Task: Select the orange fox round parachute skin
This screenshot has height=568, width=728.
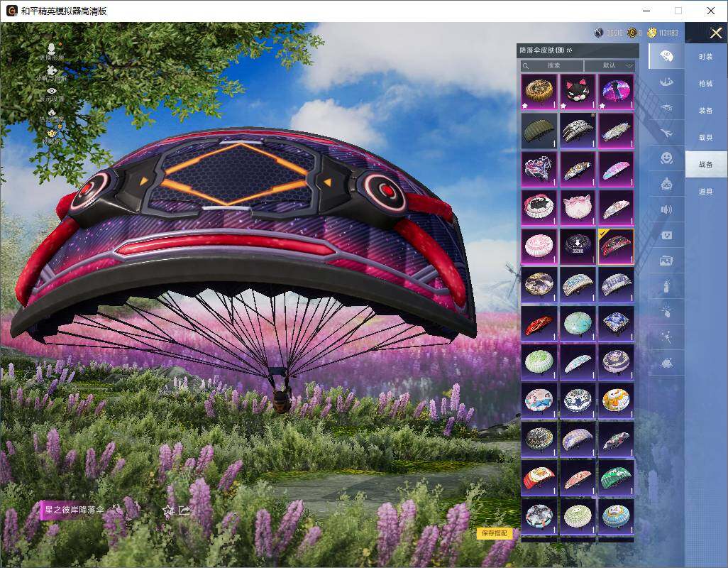Action: (x=616, y=401)
